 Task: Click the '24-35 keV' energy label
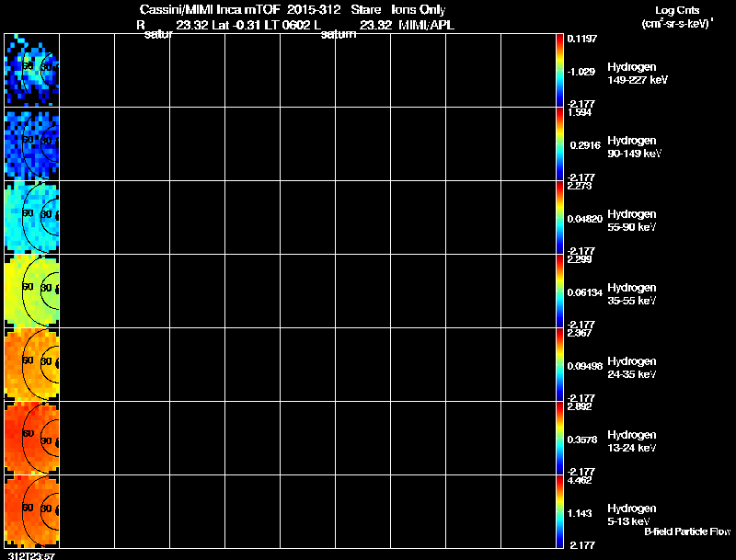click(x=632, y=375)
